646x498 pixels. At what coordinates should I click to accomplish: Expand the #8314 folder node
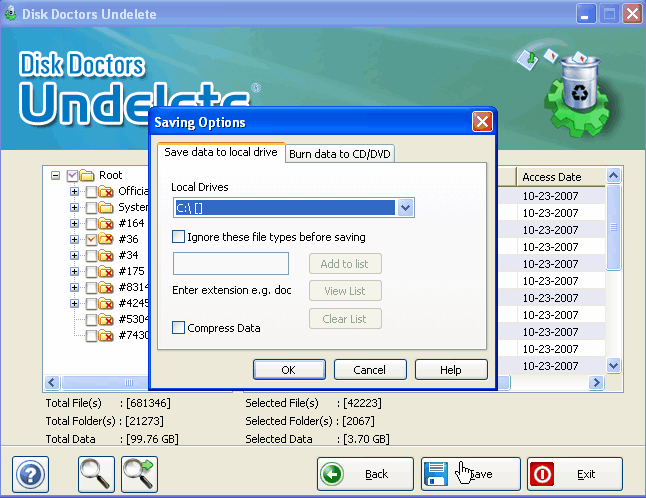[x=74, y=288]
